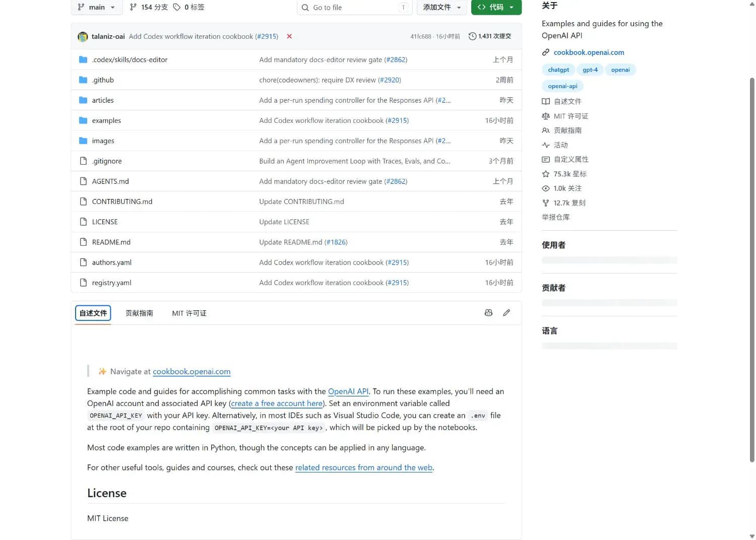This screenshot has width=756, height=540.
Task: Switch to the 贡献指南 tab
Action: tap(139, 313)
